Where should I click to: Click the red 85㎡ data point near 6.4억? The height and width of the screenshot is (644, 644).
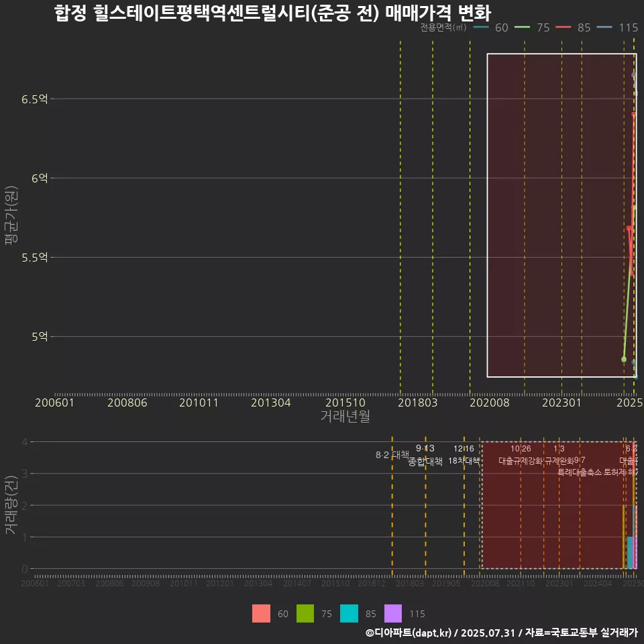tap(634, 114)
